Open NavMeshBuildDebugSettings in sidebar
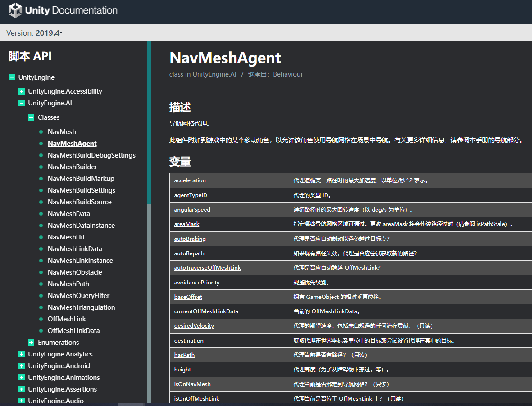The height and width of the screenshot is (406, 532). pyautogui.click(x=91, y=155)
